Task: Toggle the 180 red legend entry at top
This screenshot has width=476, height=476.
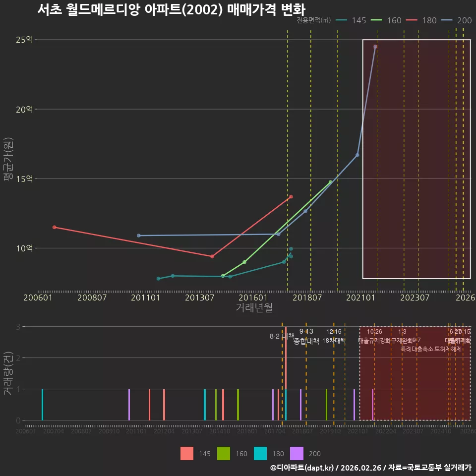Action: point(421,20)
